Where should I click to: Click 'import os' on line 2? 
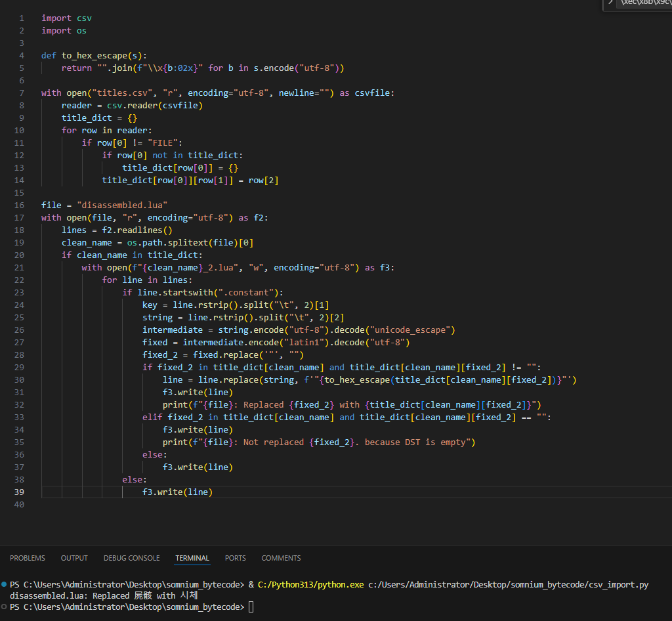click(64, 31)
